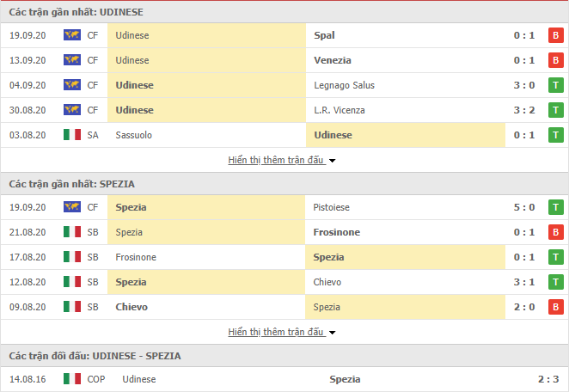This screenshot has height=392, width=569.
Task: Open Frosinone away team on 21.08.20
Action: point(337,232)
